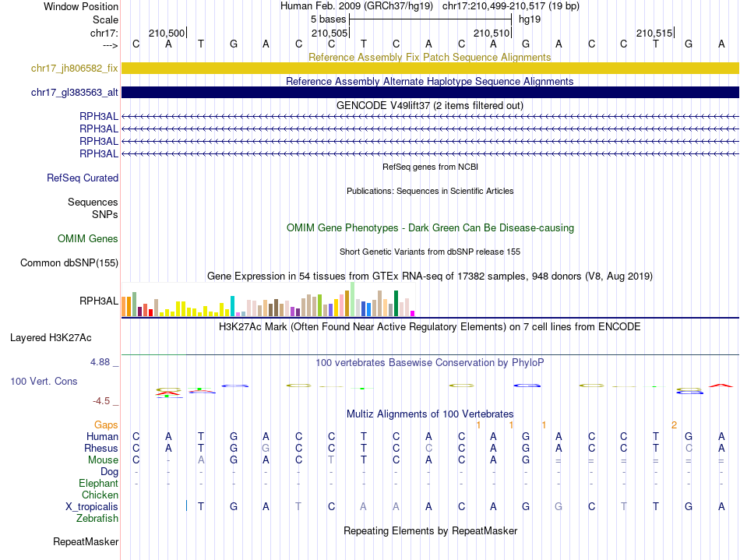Select the navy alternate haplotype alignment bar
The height and width of the screenshot is (560, 740).
click(x=430, y=92)
